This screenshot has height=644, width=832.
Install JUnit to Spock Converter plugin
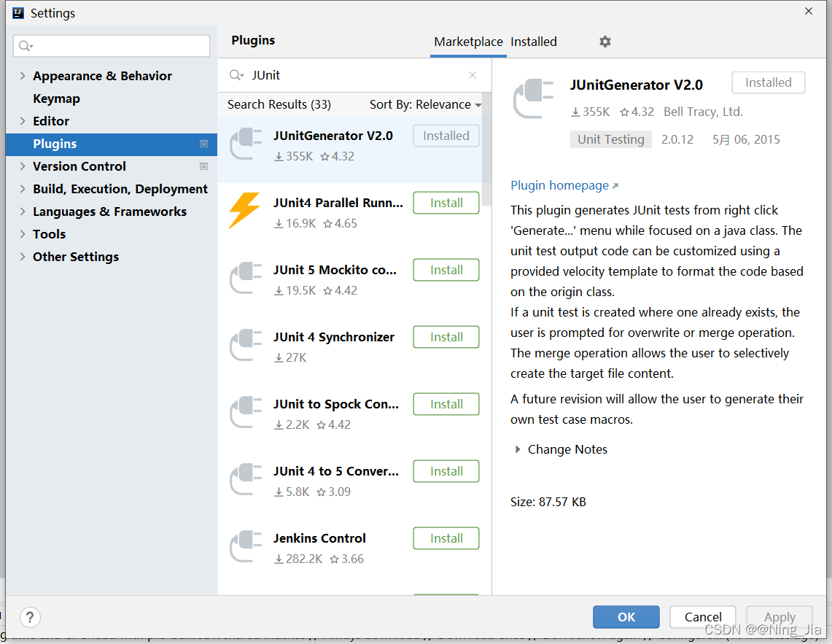[446, 404]
